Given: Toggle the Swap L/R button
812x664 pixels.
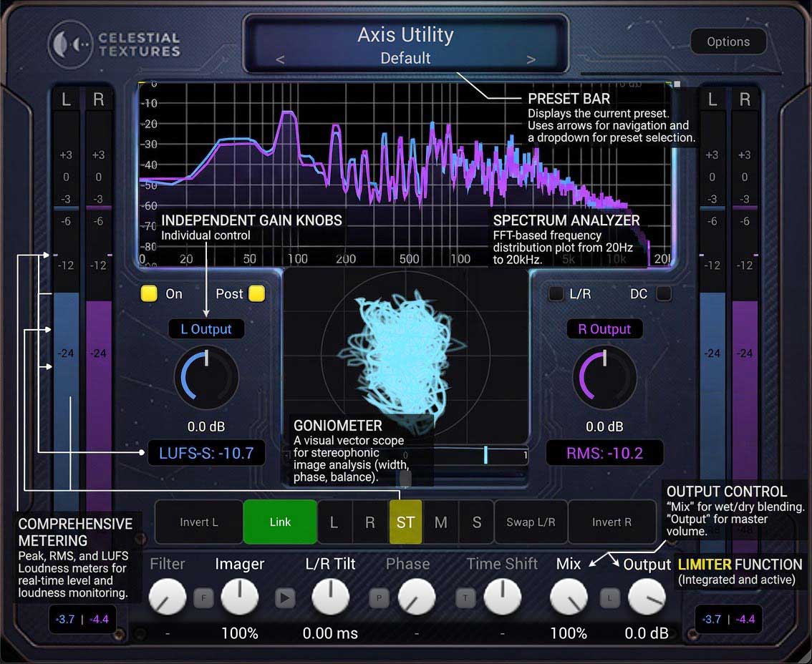Looking at the screenshot, I should click(x=531, y=522).
